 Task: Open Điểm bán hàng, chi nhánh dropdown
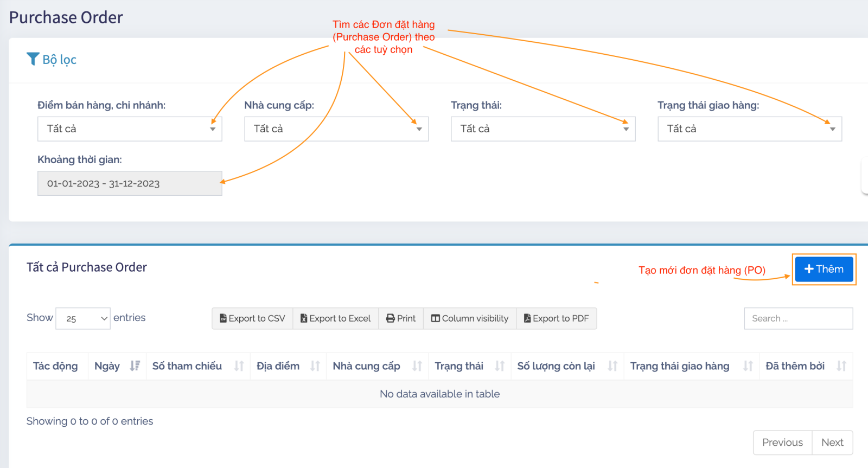coord(130,129)
